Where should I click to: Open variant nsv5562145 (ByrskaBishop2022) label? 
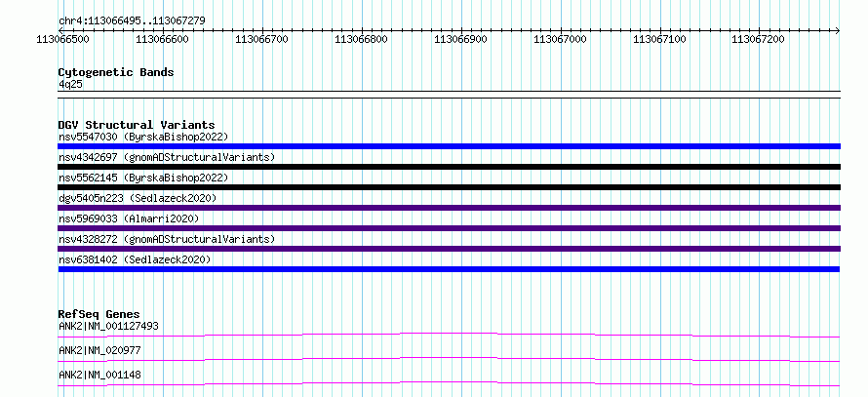(x=143, y=178)
